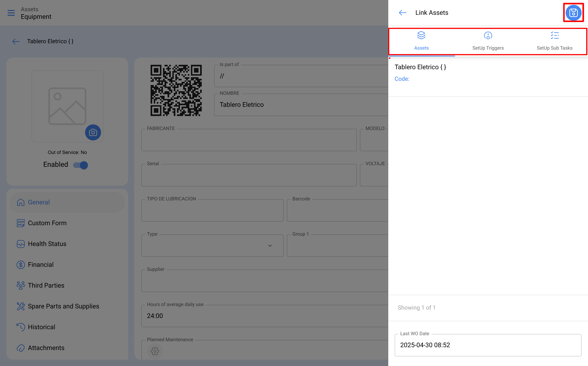
Task: Click the Spare Parts tools icon
Action: coord(21,306)
